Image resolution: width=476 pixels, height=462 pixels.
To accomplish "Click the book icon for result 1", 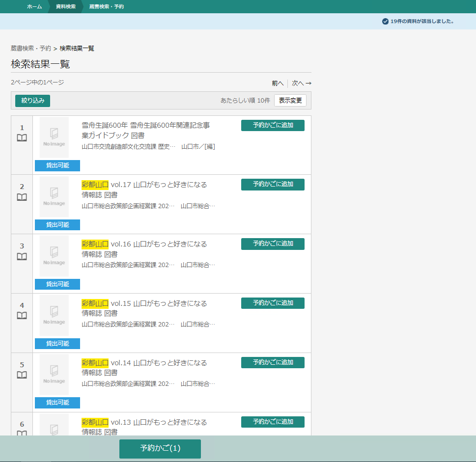I will (22, 138).
